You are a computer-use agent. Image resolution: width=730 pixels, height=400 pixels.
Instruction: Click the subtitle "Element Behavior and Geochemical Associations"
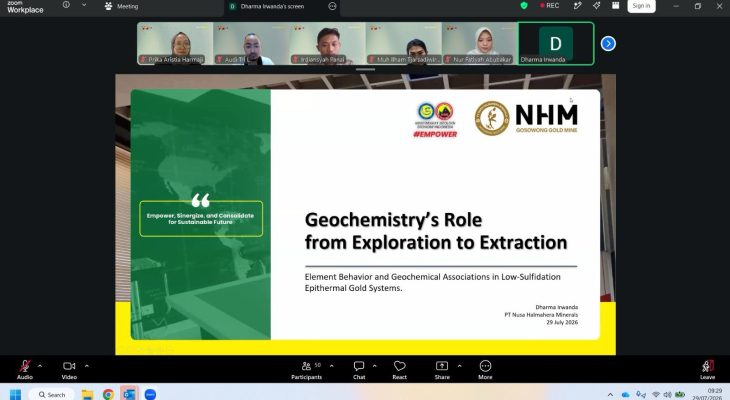coord(397,277)
